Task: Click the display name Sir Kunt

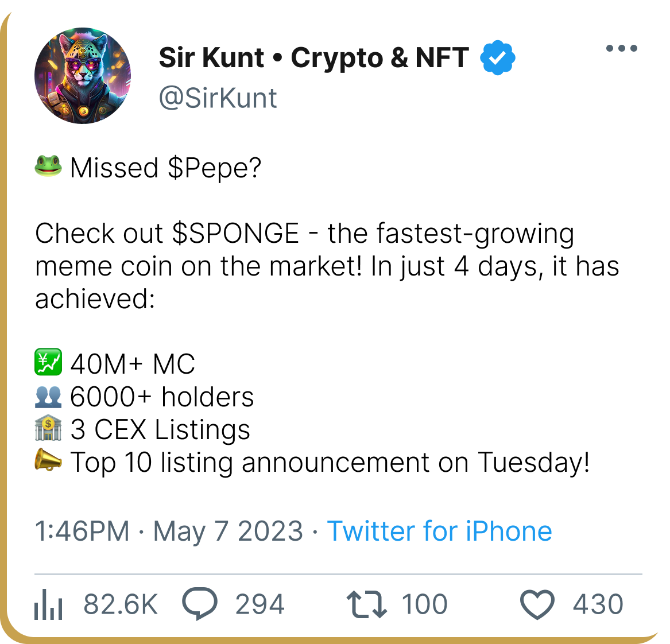Action: tap(211, 58)
